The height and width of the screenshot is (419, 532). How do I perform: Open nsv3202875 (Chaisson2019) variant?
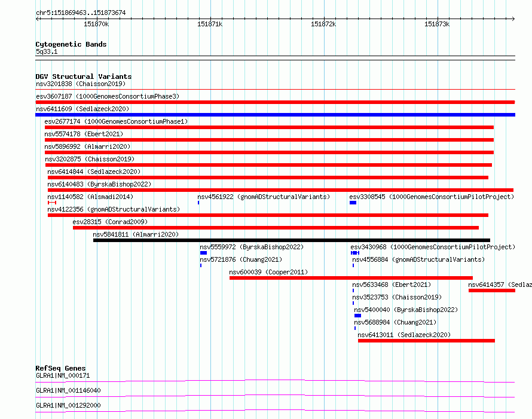[x=90, y=159]
